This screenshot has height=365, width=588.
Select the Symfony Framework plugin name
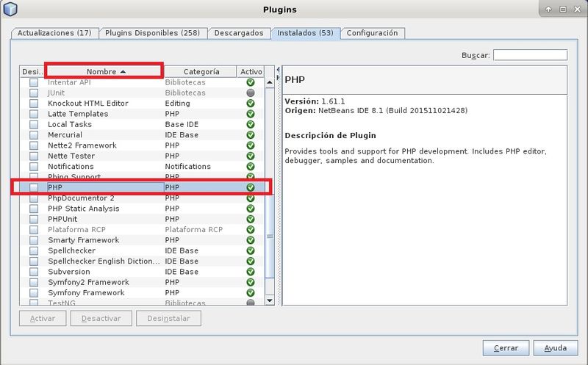86,293
